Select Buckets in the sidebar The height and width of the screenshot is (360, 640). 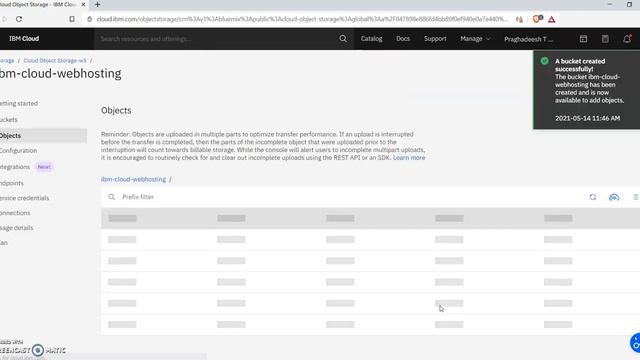coord(9,120)
